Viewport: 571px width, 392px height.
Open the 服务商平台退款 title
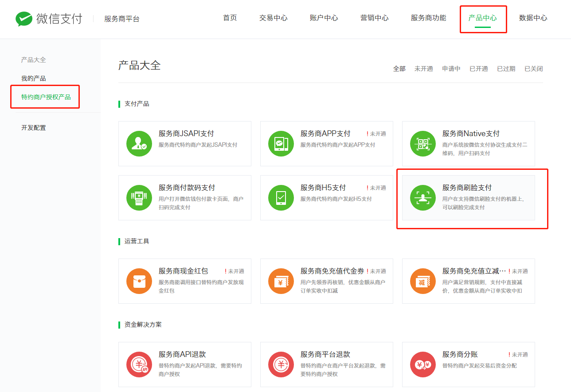click(x=325, y=354)
